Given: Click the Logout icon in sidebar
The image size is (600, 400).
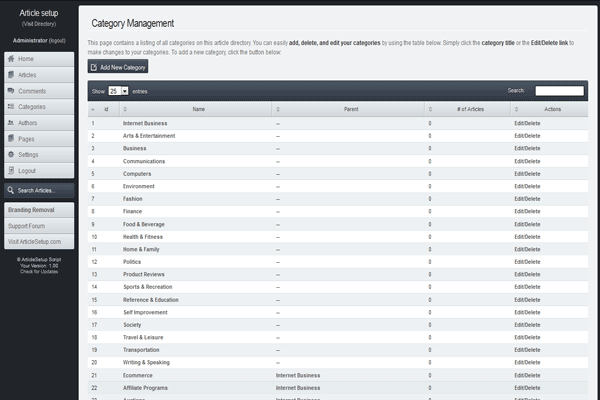Looking at the screenshot, I should point(11,171).
